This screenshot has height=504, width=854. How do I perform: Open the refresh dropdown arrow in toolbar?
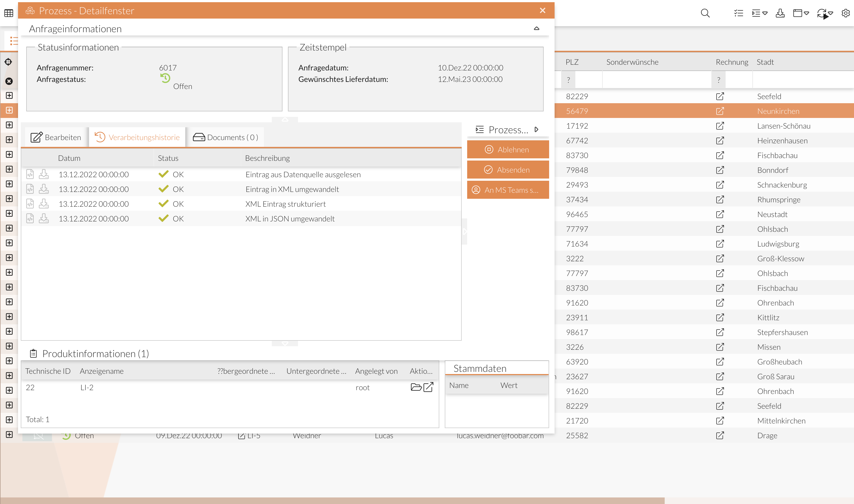coord(831,13)
